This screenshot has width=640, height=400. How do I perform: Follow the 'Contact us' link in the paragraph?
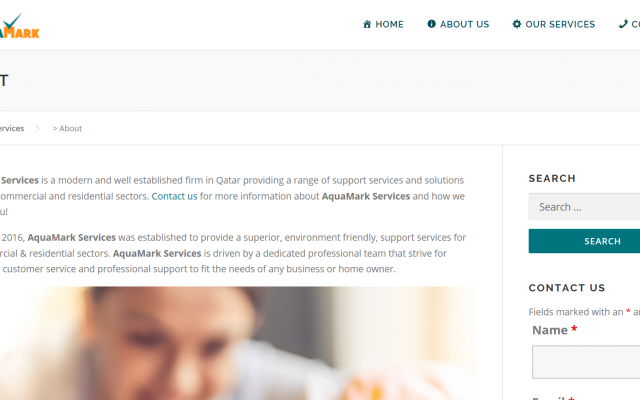coord(174,196)
